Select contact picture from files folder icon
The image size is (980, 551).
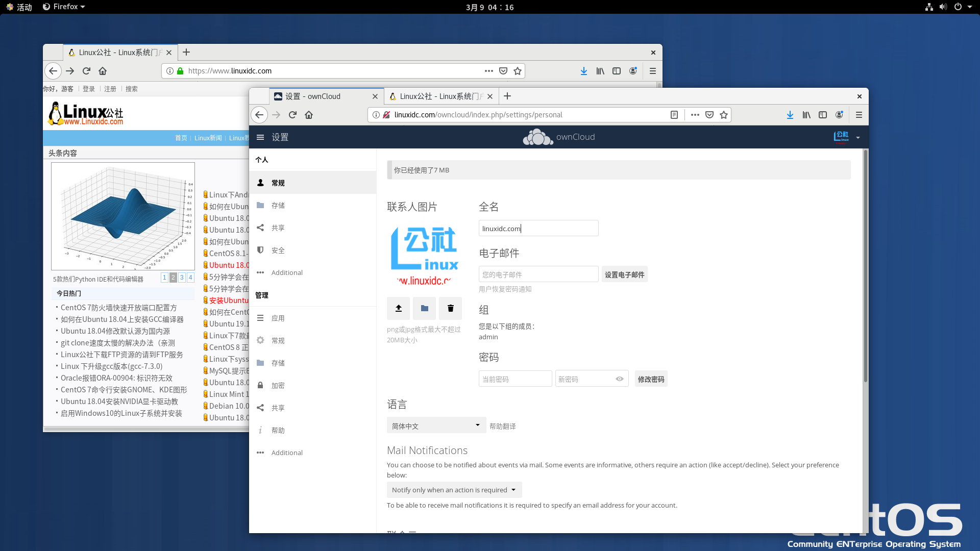424,308
